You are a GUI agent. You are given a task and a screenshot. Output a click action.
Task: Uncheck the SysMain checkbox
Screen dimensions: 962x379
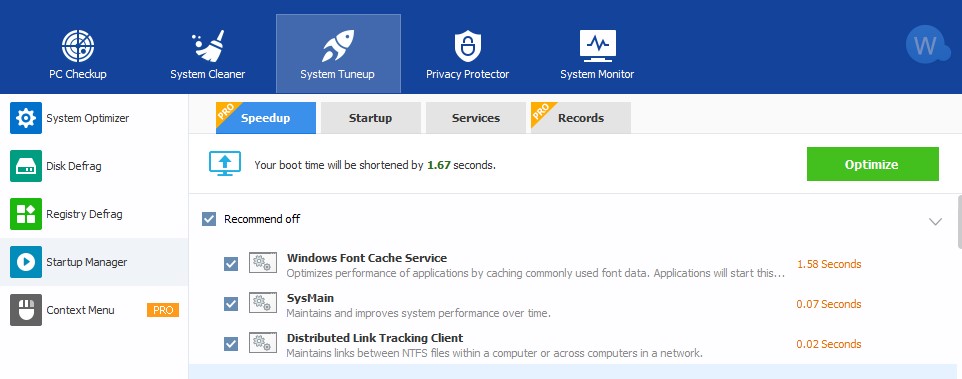point(231,304)
